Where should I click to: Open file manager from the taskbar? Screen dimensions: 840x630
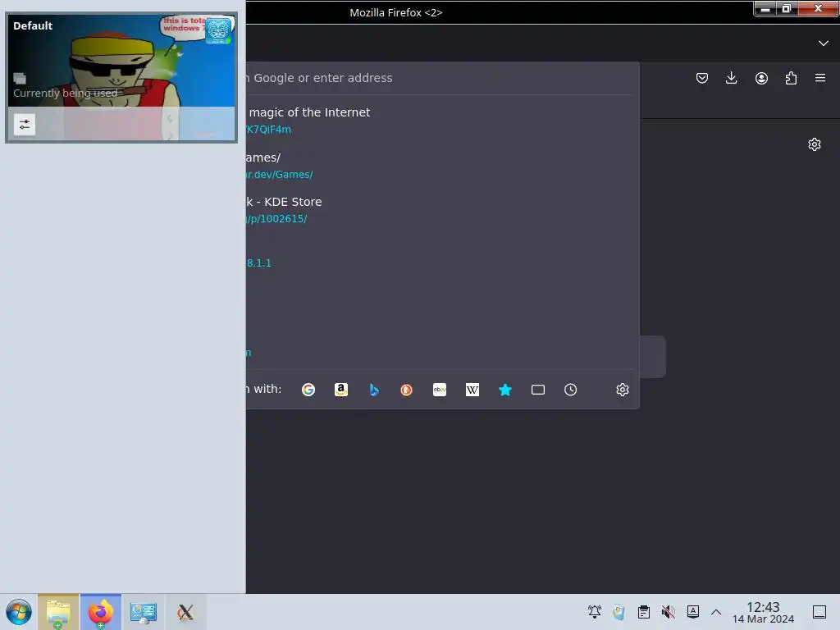click(x=58, y=612)
